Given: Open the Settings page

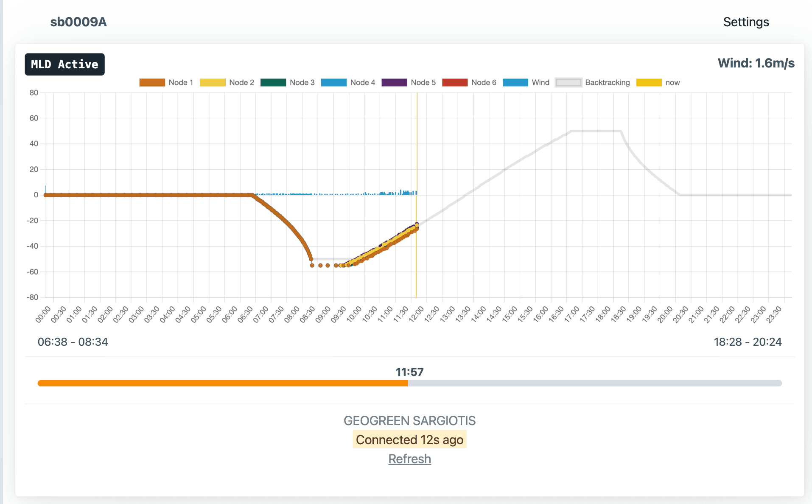Looking at the screenshot, I should 746,22.
